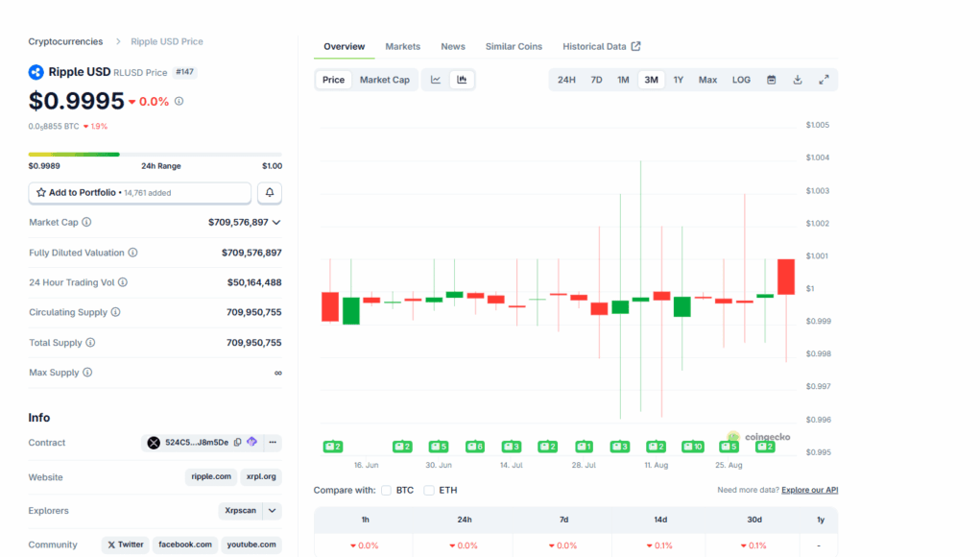Set the chart range to 7D
The width and height of the screenshot is (980, 557).
point(596,80)
